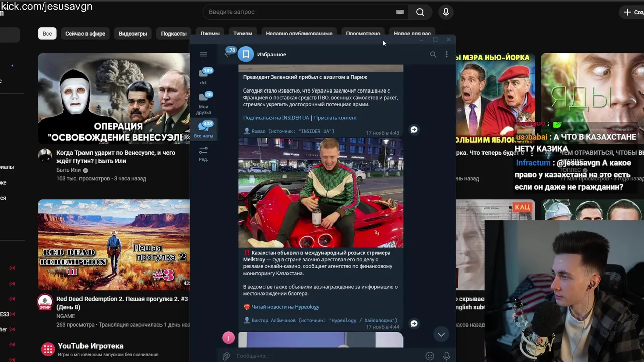Open the three-dot chat menu in Telegram
The width and height of the screenshot is (644, 362).
tap(446, 54)
